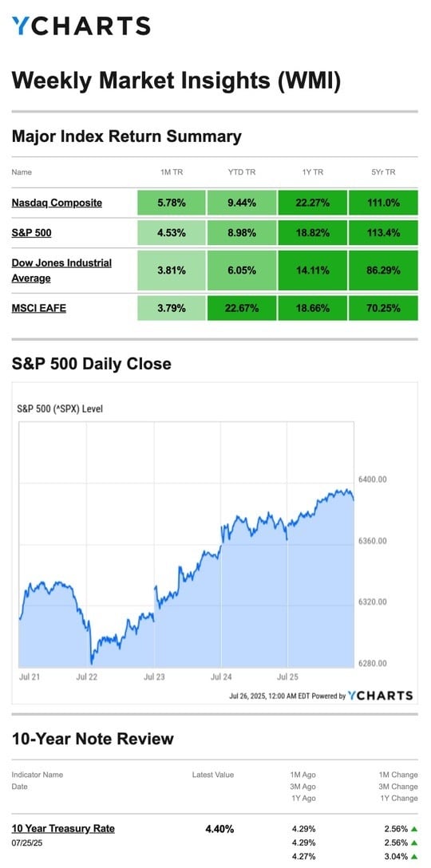Click the YCharts logo under the chart
431x868 pixels.
pyautogui.click(x=381, y=696)
